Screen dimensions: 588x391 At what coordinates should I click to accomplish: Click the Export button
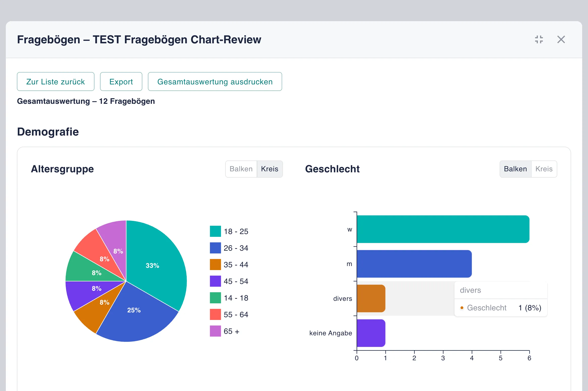[121, 82]
